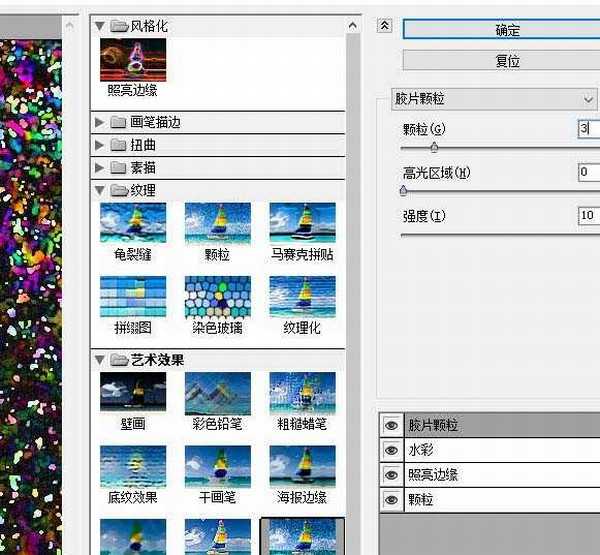Hide the 胶片颗粒 effect layer
This screenshot has width=600, height=555.
(x=391, y=425)
